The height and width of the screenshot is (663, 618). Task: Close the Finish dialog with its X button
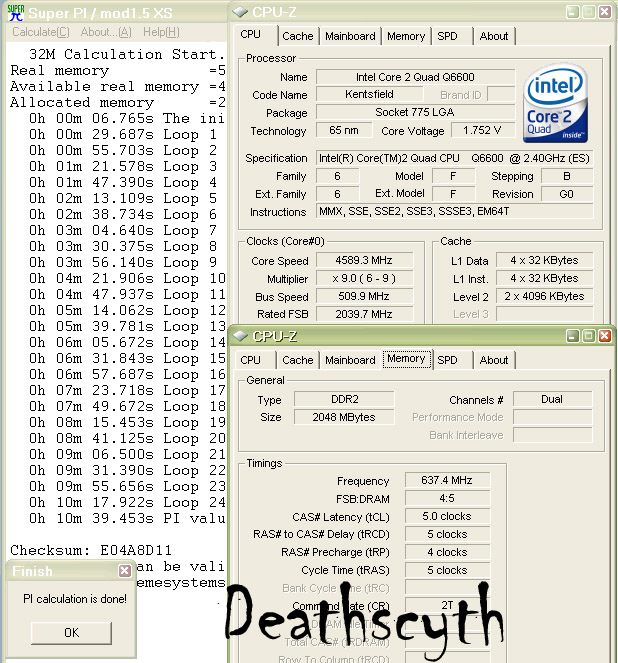coord(124,571)
